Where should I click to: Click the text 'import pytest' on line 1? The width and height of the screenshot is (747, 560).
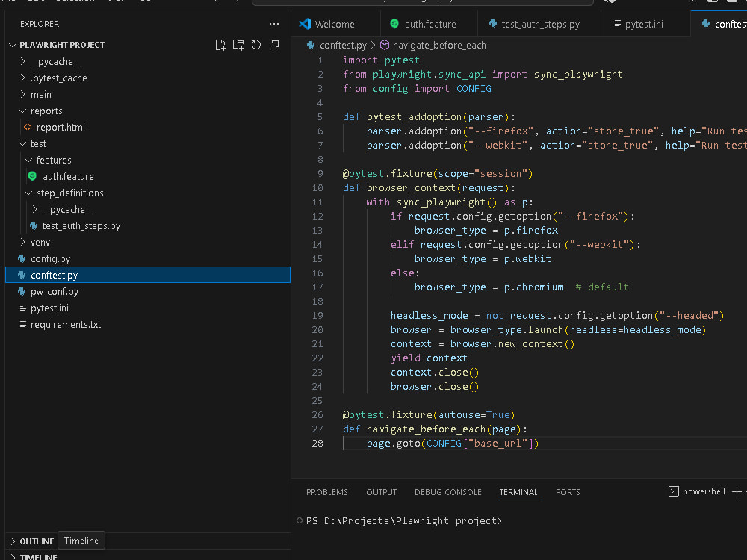coord(381,60)
